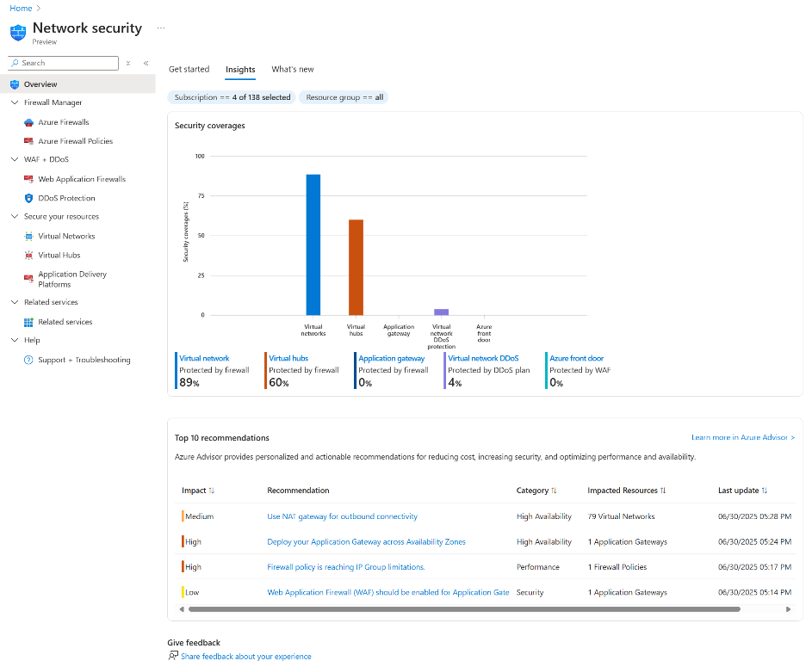812x667 pixels.
Task: Click the Overview shield icon
Action: (x=15, y=84)
